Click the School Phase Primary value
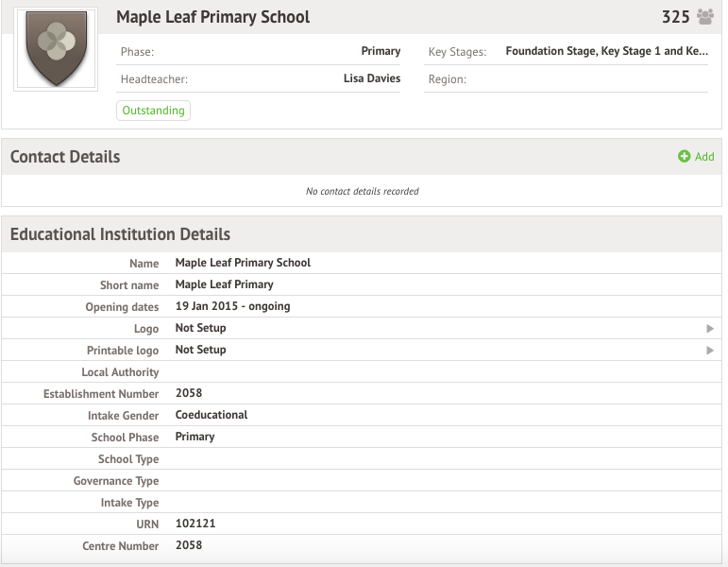The height and width of the screenshot is (567, 728). point(195,437)
